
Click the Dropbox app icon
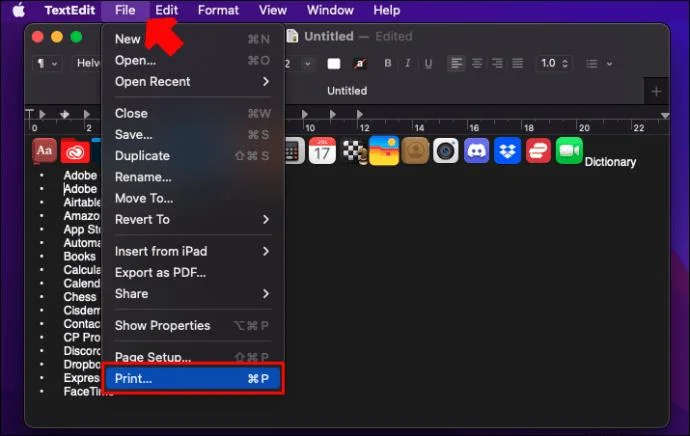pos(507,151)
